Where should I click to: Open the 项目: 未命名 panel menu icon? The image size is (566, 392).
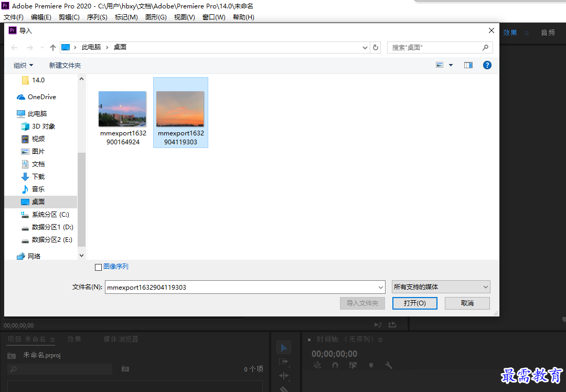pos(52,340)
